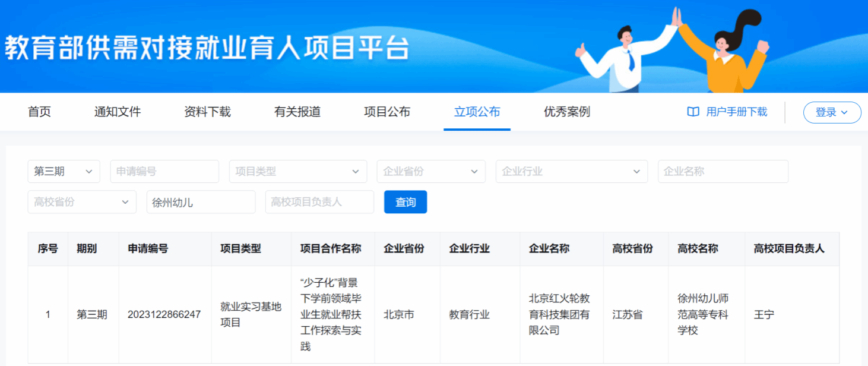Click the user manual book icon

coord(693,112)
